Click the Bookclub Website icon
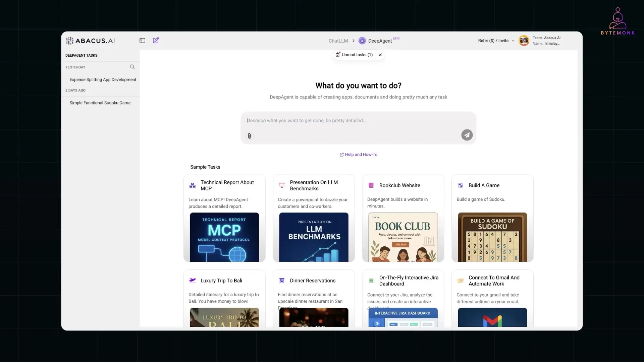This screenshot has height=362, width=644. click(x=371, y=185)
